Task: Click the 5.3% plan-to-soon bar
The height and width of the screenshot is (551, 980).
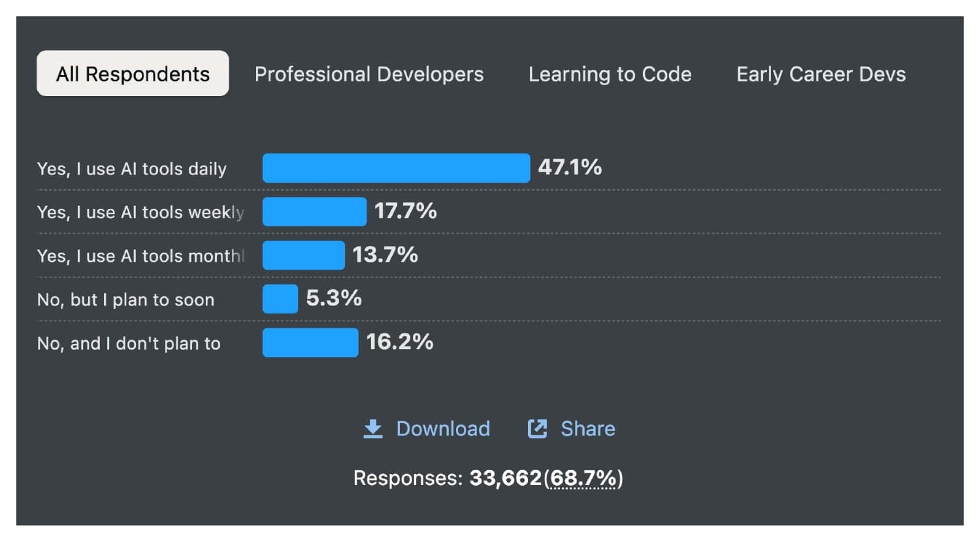Action: (x=280, y=299)
